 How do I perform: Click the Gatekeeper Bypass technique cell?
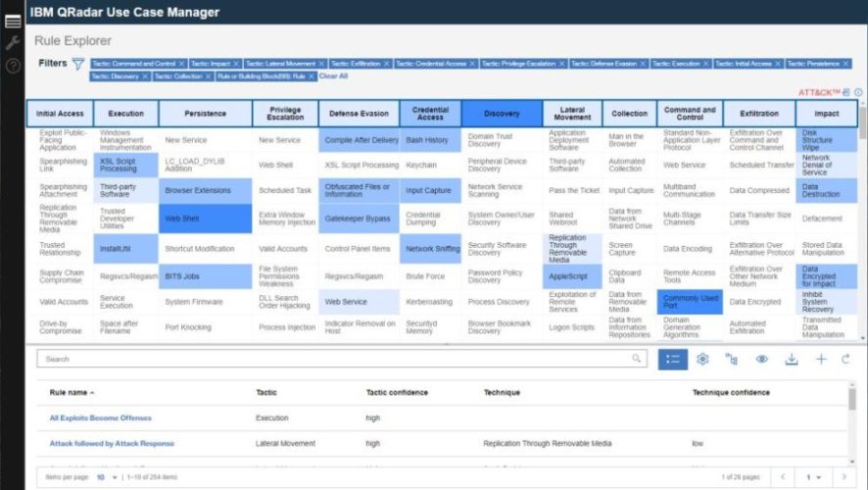pyautogui.click(x=359, y=219)
